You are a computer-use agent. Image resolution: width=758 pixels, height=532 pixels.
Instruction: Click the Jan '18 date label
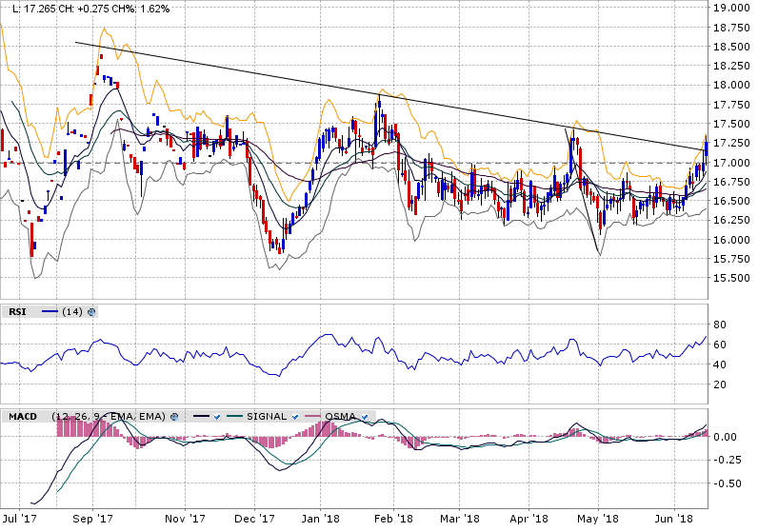(321, 519)
